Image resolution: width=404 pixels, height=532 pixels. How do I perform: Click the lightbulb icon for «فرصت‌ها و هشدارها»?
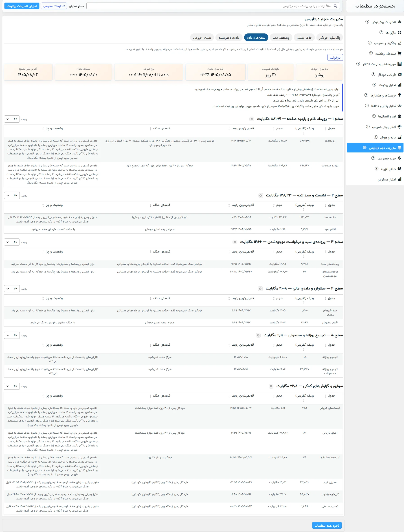pos(400,95)
